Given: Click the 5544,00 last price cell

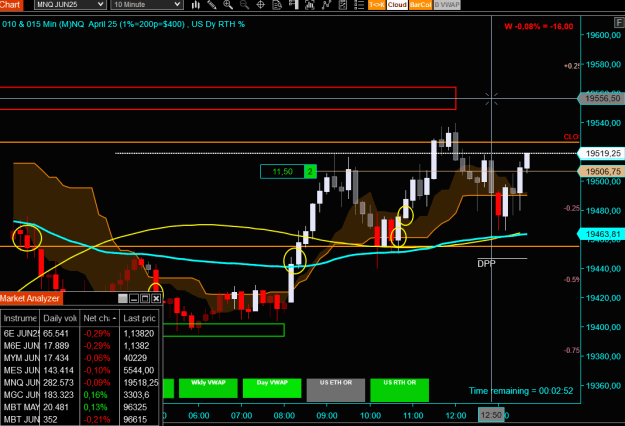Looking at the screenshot, I should pyautogui.click(x=139, y=370).
